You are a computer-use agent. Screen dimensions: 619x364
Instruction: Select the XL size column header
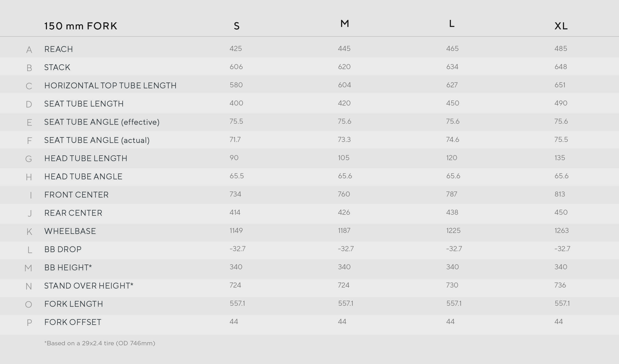pos(561,26)
